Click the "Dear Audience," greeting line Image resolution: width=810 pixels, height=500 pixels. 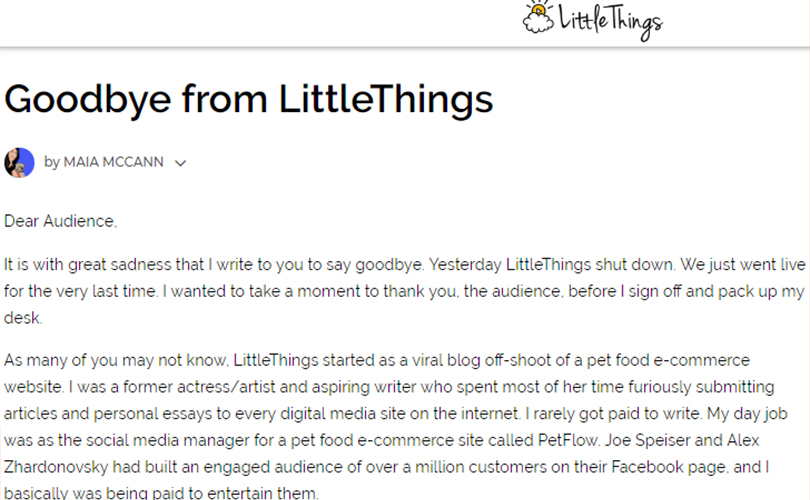(x=60, y=221)
